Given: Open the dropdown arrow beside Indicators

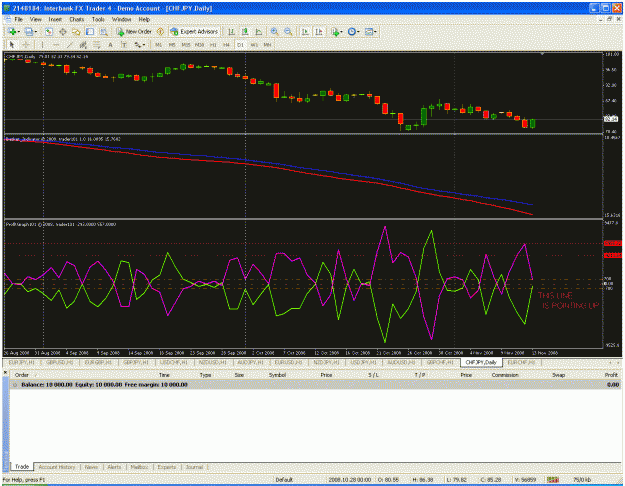Looking at the screenshot, I should [342, 31].
